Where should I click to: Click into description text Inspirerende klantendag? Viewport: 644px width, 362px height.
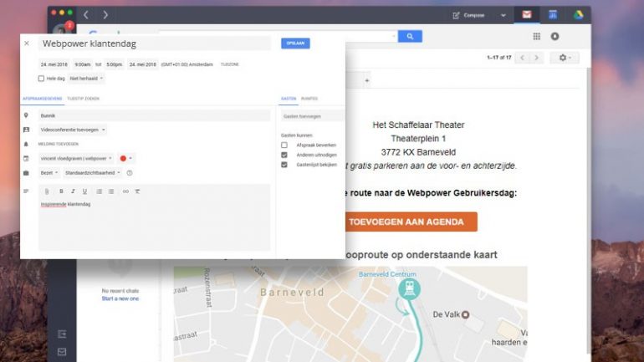65,204
